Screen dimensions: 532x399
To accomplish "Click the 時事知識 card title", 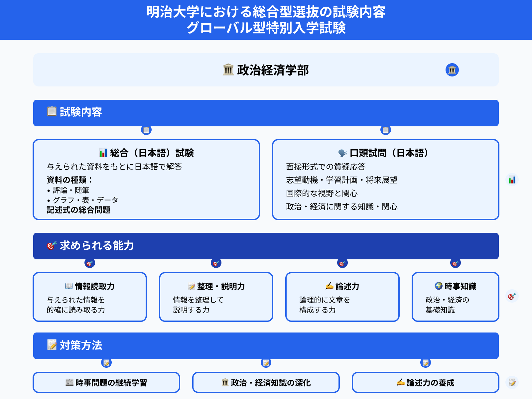I will (x=460, y=286).
